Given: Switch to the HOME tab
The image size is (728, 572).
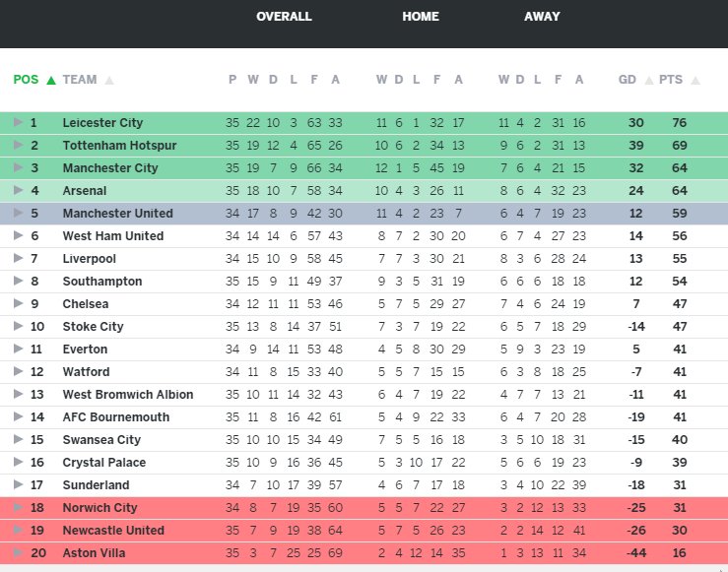Looking at the screenshot, I should click(x=421, y=17).
